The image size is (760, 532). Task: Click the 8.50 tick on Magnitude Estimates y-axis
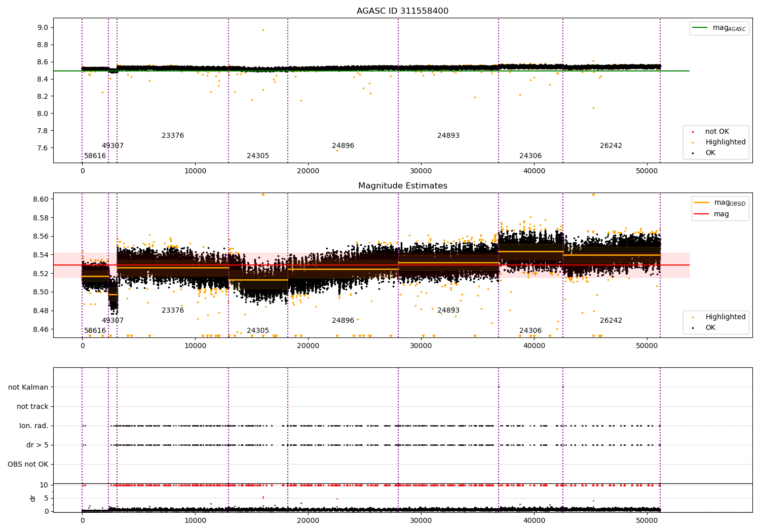click(x=41, y=292)
